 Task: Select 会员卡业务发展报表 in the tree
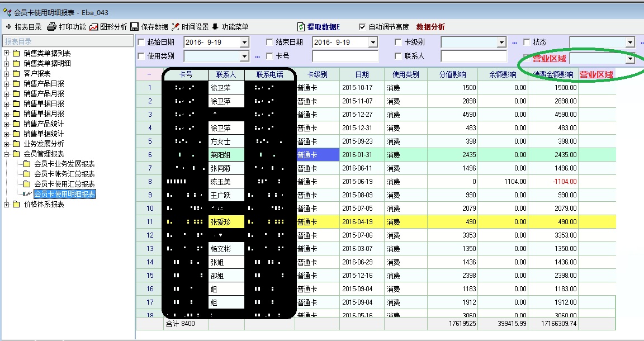[64, 164]
